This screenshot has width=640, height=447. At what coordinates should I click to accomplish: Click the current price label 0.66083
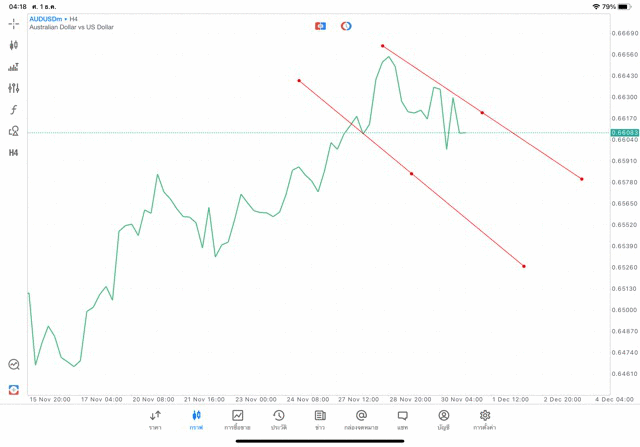pos(625,132)
